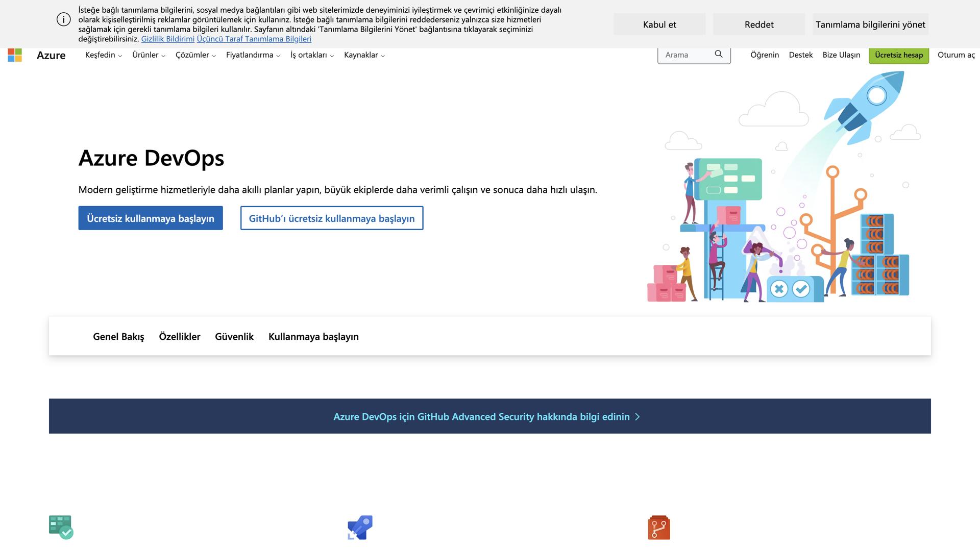Click the arrow on the GitHub Advanced Security banner
Screen dimensions: 980x551
(637, 417)
